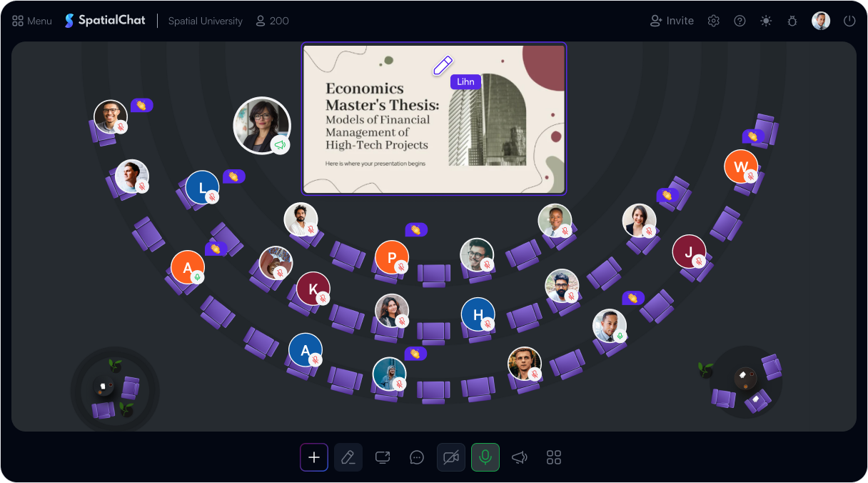
Task: Select the Economics Master's Thesis presentation slide
Action: click(434, 119)
